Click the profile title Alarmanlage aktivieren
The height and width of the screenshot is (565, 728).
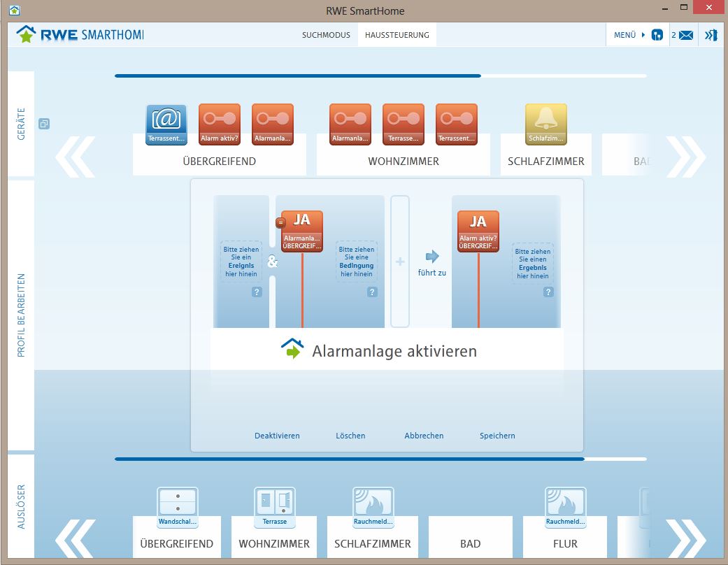coord(394,351)
